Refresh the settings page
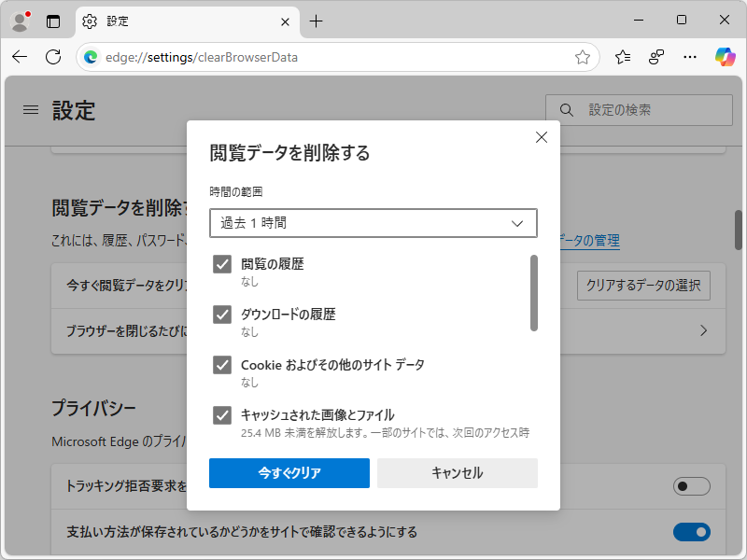This screenshot has height=560, width=747. point(53,57)
